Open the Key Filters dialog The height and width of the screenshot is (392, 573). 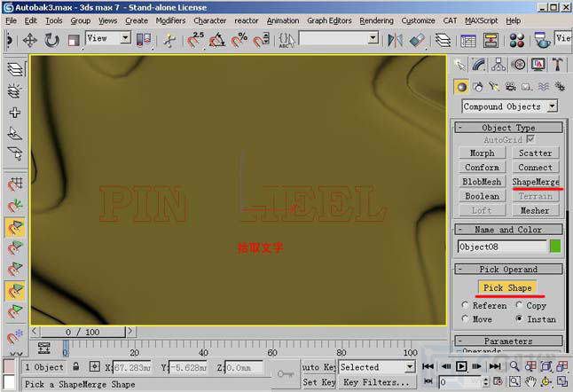pyautogui.click(x=377, y=382)
